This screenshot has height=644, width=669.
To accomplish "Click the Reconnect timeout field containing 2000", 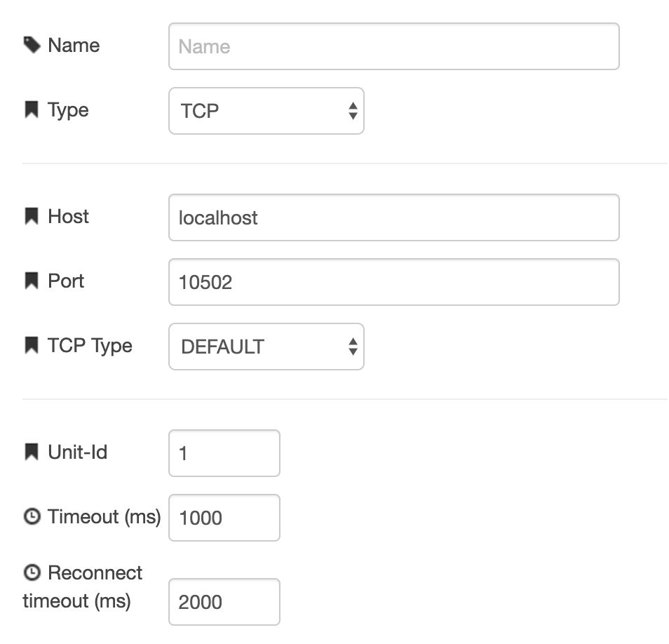I will (224, 602).
